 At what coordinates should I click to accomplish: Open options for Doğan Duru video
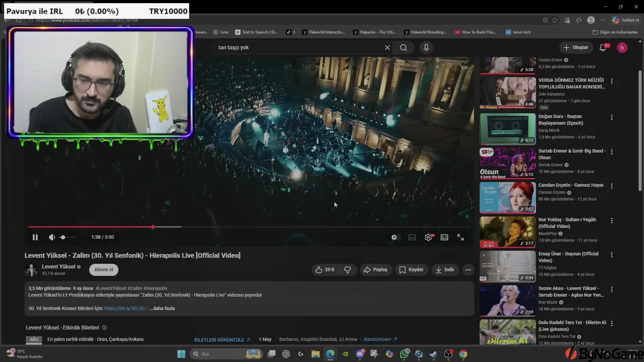(x=612, y=117)
